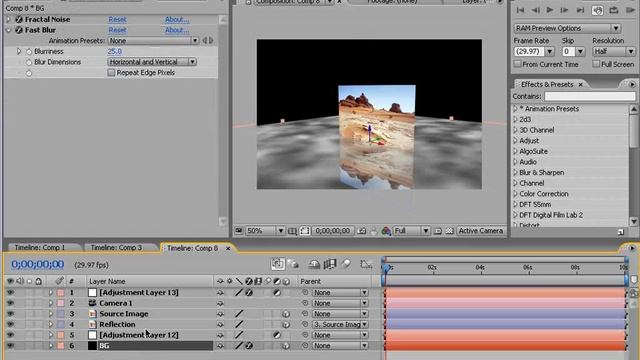Click Active Camera view button
Image resolution: width=640 pixels, height=360 pixels.
[480, 231]
